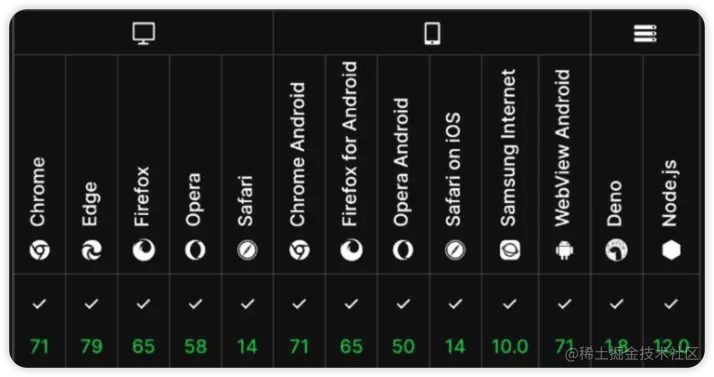Expand version 79 under Edge
The width and height of the screenshot is (714, 377).
point(92,346)
